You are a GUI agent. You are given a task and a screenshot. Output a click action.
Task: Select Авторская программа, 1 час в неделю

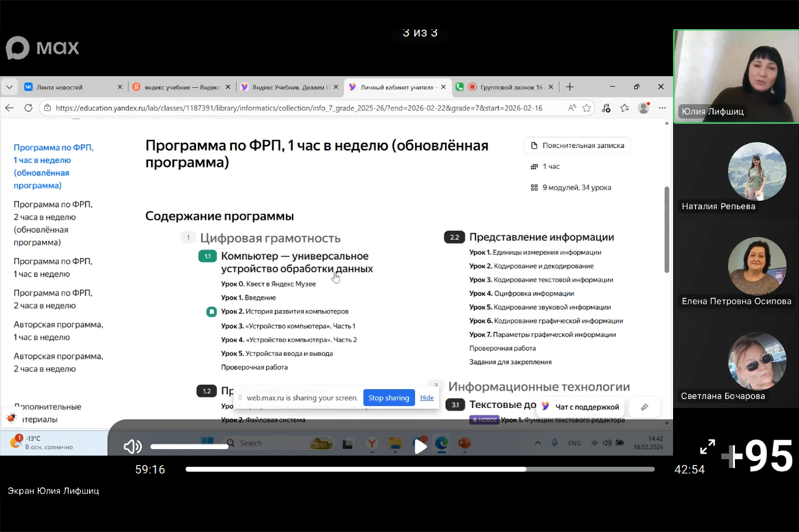coord(59,331)
